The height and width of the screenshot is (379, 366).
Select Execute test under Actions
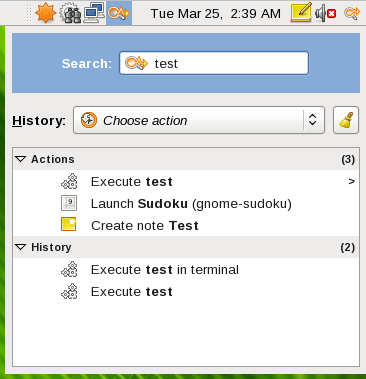pos(186,182)
